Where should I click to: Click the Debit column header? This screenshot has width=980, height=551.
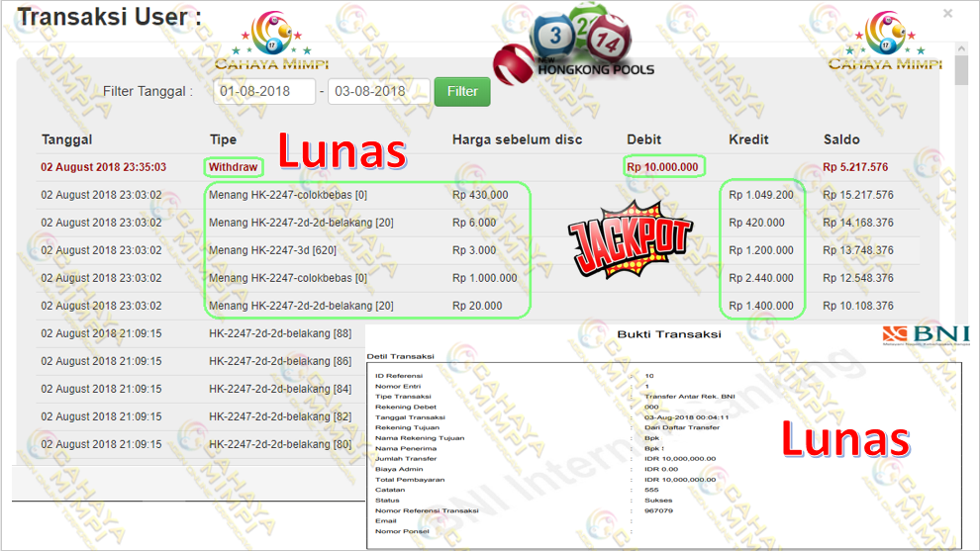pos(643,139)
